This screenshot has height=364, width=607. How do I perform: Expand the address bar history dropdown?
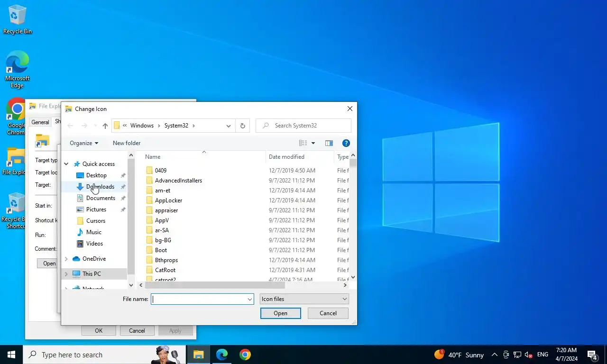tap(229, 126)
